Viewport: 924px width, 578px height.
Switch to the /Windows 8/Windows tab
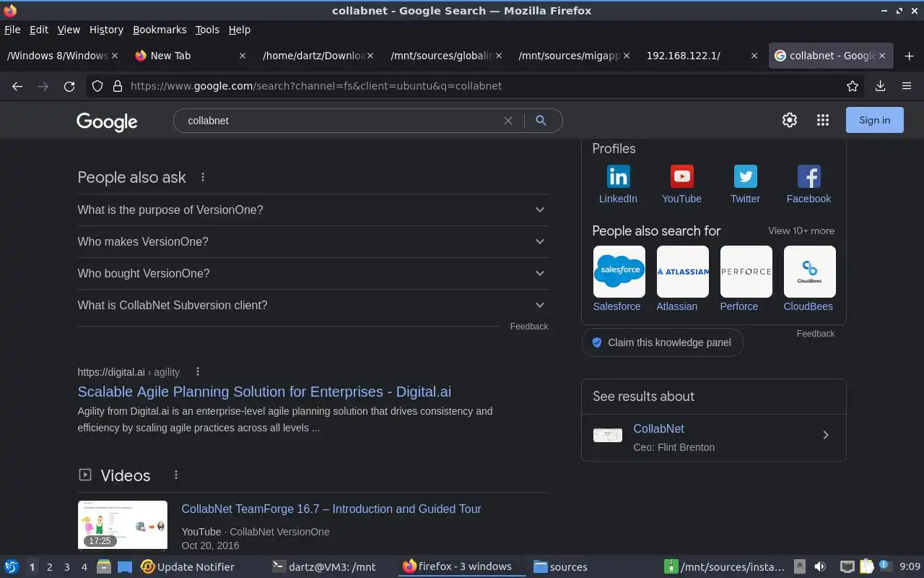pyautogui.click(x=64, y=56)
